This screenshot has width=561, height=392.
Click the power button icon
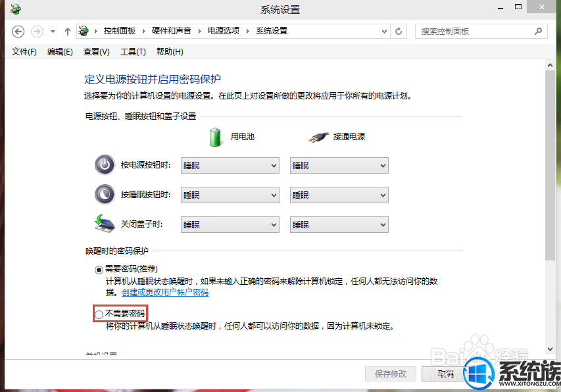click(x=105, y=165)
